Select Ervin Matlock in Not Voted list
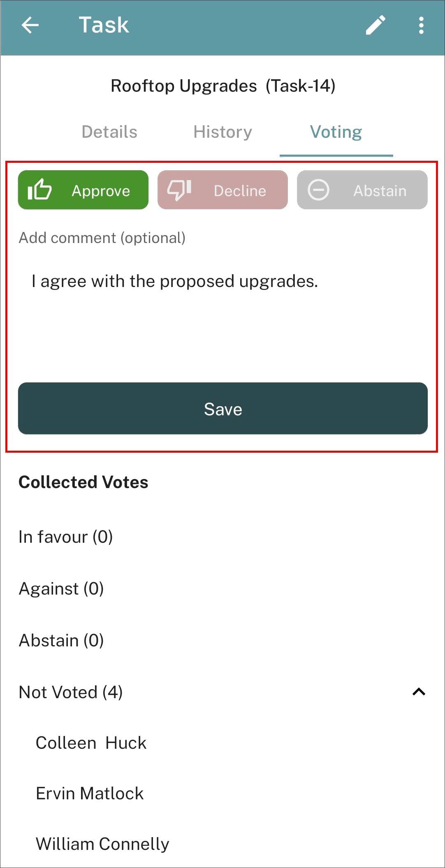The height and width of the screenshot is (868, 445). click(90, 794)
